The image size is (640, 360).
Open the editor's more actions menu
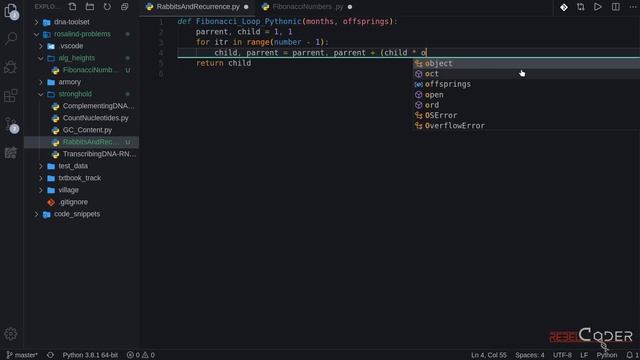[x=633, y=7]
